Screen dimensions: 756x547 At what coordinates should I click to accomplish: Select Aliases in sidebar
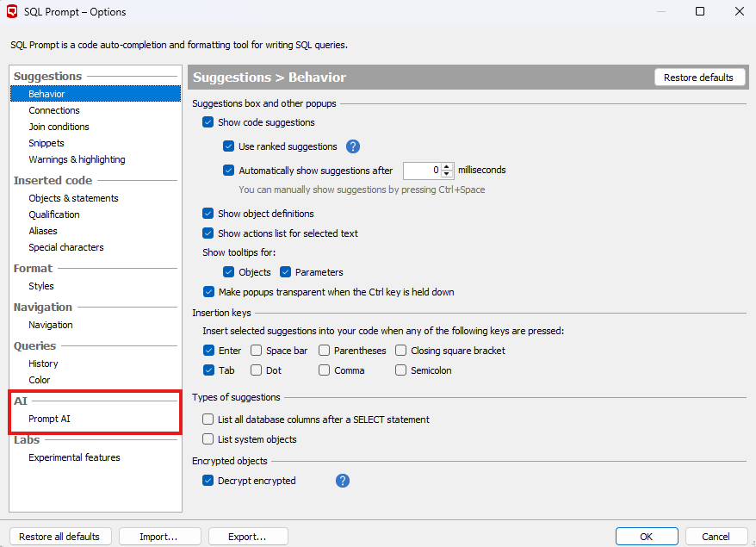(43, 231)
